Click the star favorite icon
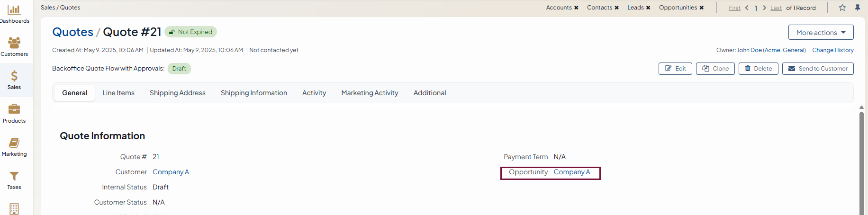This screenshot has height=215, width=868. click(x=842, y=8)
